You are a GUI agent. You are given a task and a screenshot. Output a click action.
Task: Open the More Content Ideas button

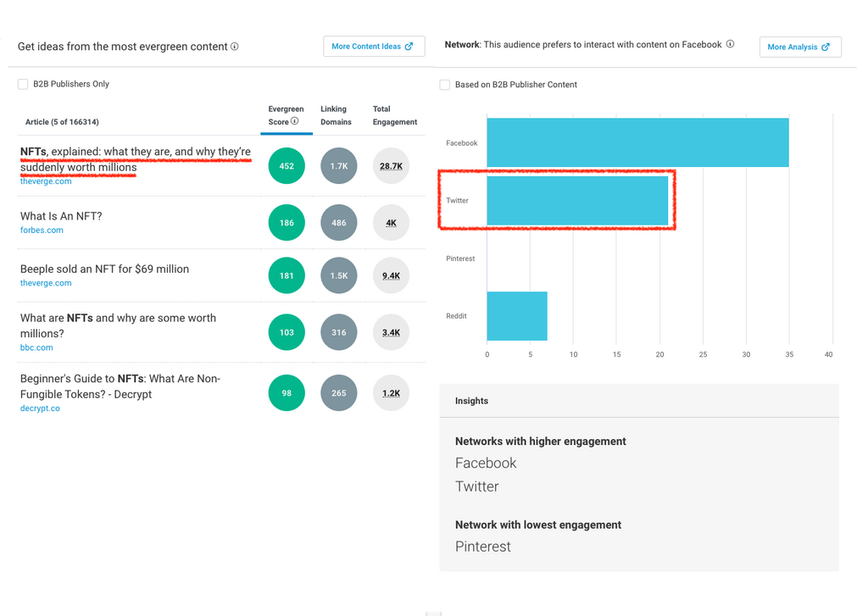(x=373, y=47)
